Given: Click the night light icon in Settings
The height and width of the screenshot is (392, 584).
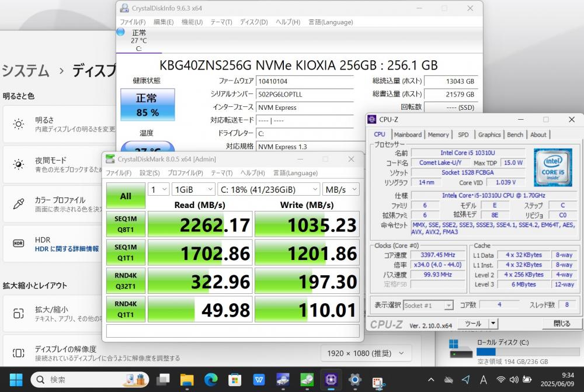Looking at the screenshot, I should pyautogui.click(x=18, y=164).
